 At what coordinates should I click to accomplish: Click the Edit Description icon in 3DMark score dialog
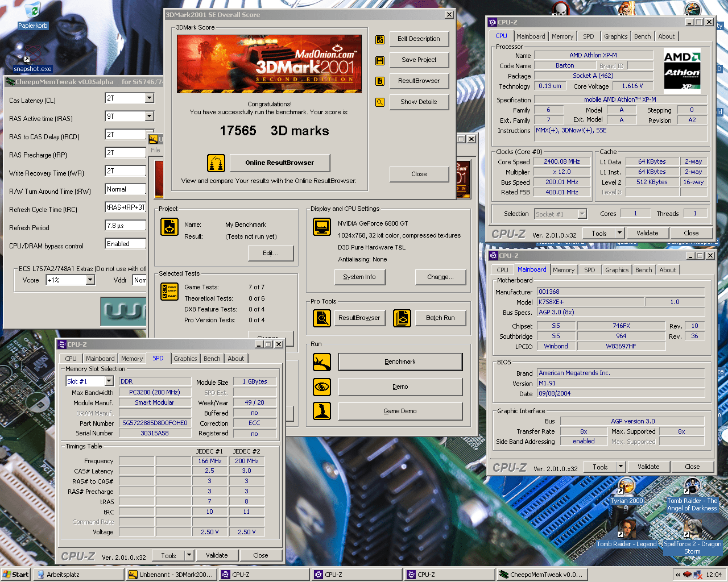pyautogui.click(x=380, y=39)
